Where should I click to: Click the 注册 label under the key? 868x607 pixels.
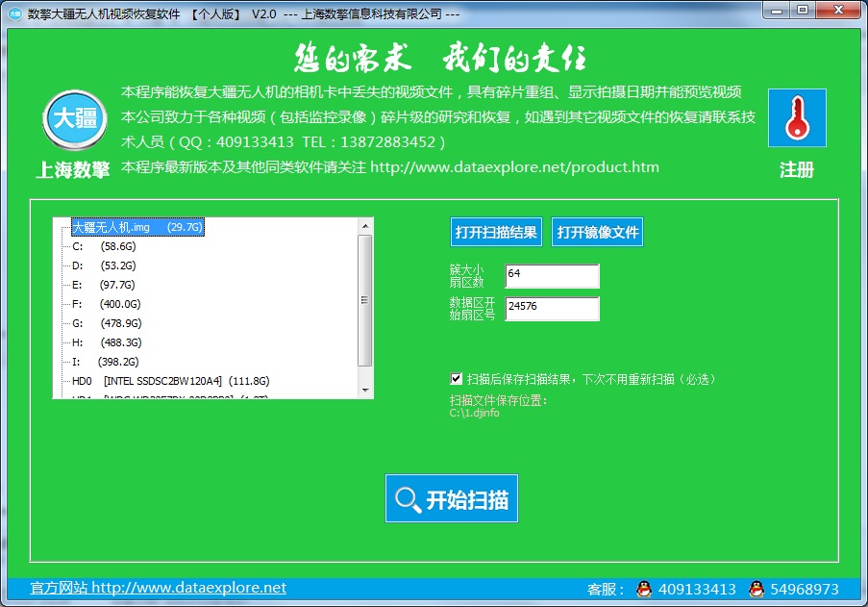797,169
